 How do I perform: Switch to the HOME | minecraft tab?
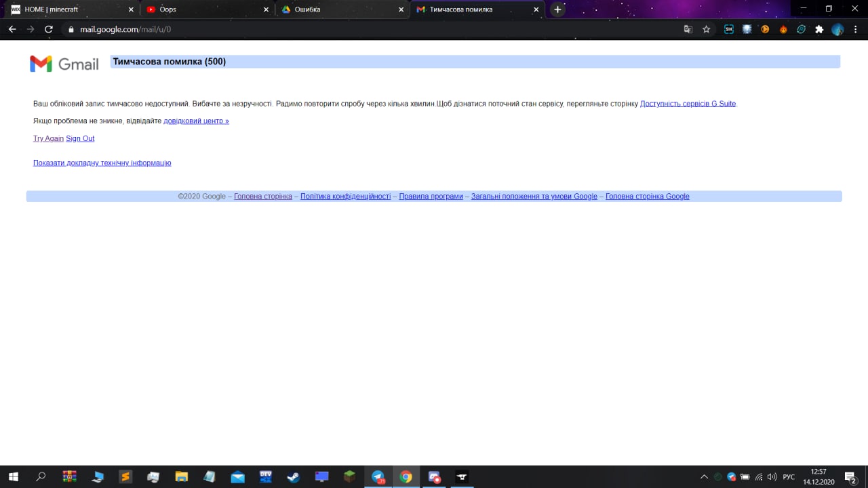point(72,9)
